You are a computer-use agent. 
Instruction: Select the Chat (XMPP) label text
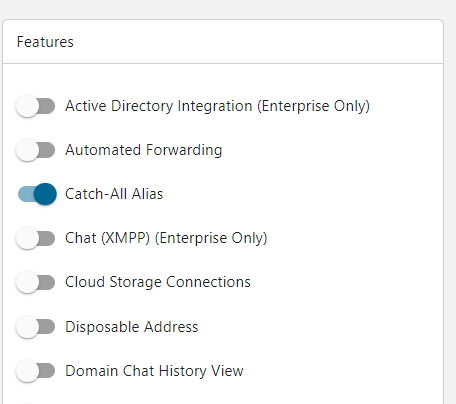[x=108, y=238]
